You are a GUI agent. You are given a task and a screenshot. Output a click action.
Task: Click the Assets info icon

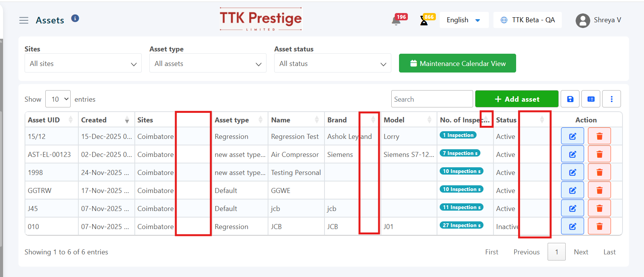pos(75,18)
